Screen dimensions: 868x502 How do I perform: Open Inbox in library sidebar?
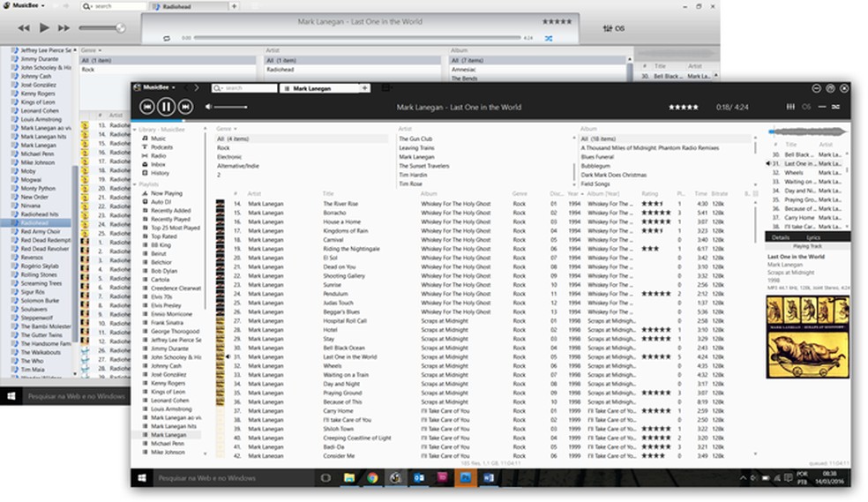(158, 164)
